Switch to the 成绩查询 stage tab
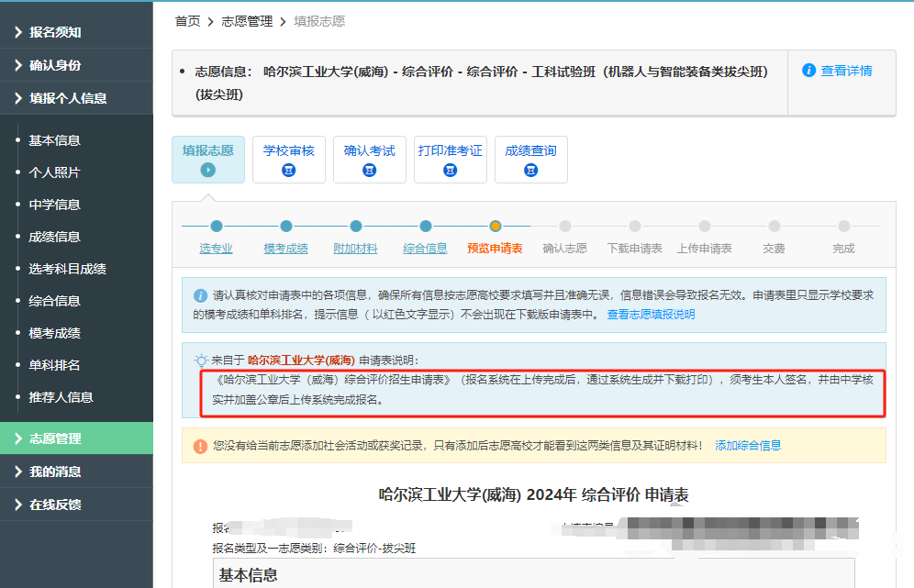The image size is (914, 588). pyautogui.click(x=530, y=159)
